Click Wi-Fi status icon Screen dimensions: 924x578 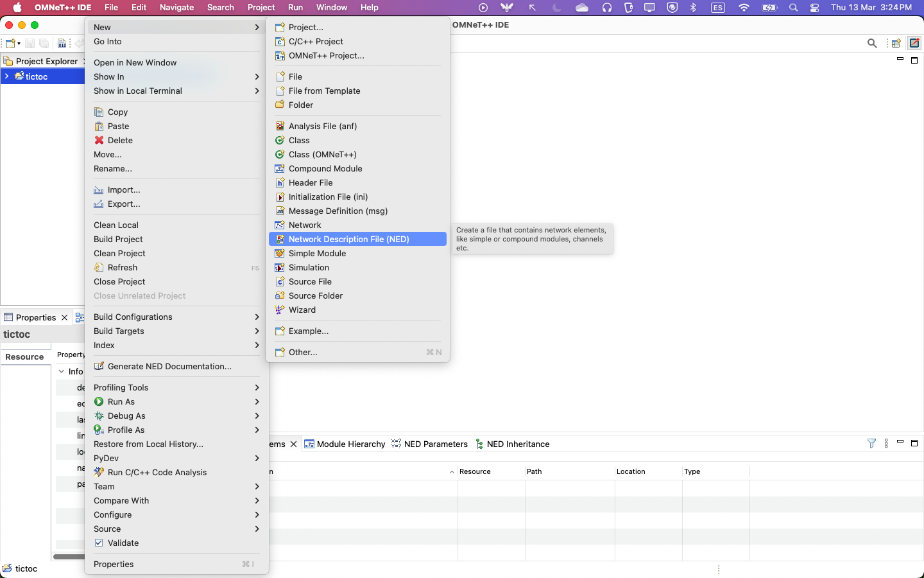pos(744,8)
